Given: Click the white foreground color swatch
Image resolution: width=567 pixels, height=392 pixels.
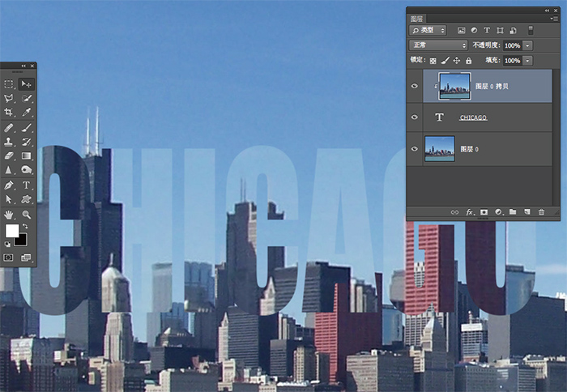Looking at the screenshot, I should pyautogui.click(x=11, y=231).
